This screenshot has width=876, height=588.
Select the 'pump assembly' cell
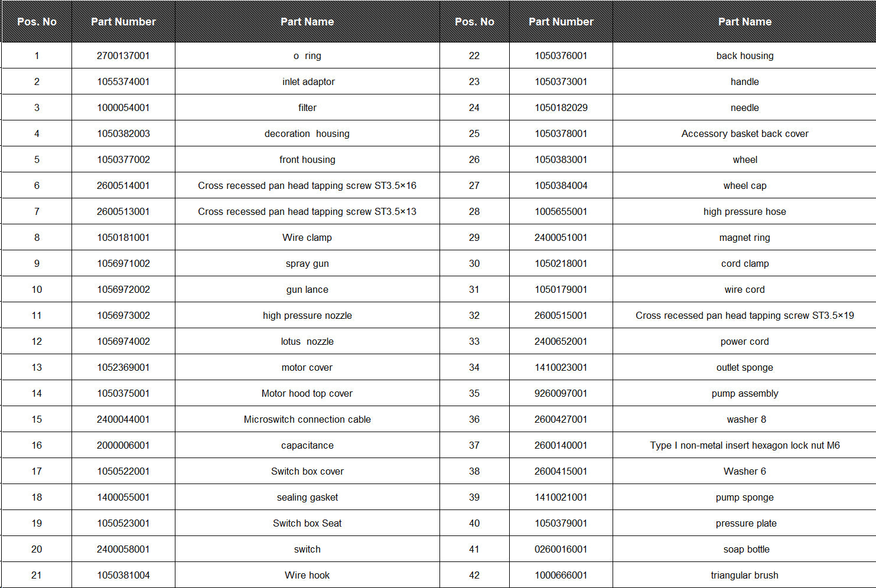[744, 393]
